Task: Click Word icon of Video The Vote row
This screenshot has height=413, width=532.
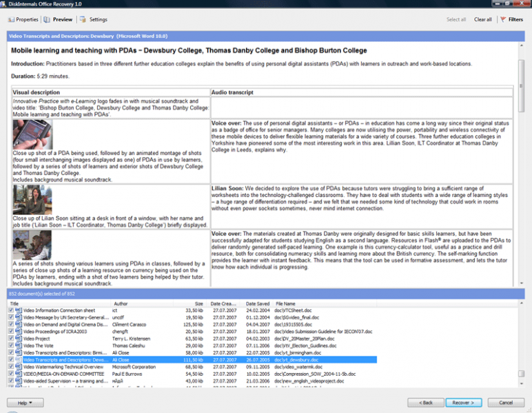Action: pyautogui.click(x=19, y=346)
